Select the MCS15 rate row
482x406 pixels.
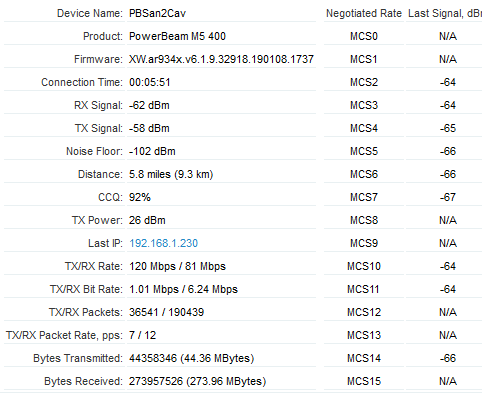[x=403, y=381]
